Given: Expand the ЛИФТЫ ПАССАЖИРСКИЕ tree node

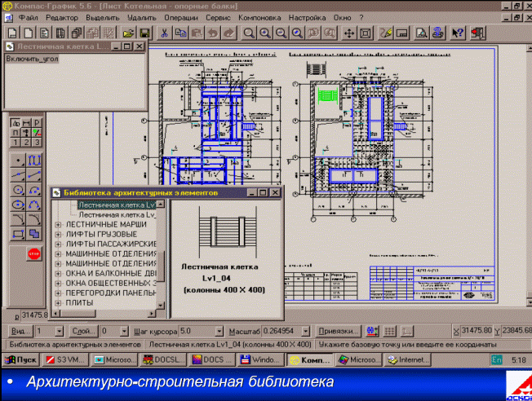Looking at the screenshot, I should tap(58, 244).
